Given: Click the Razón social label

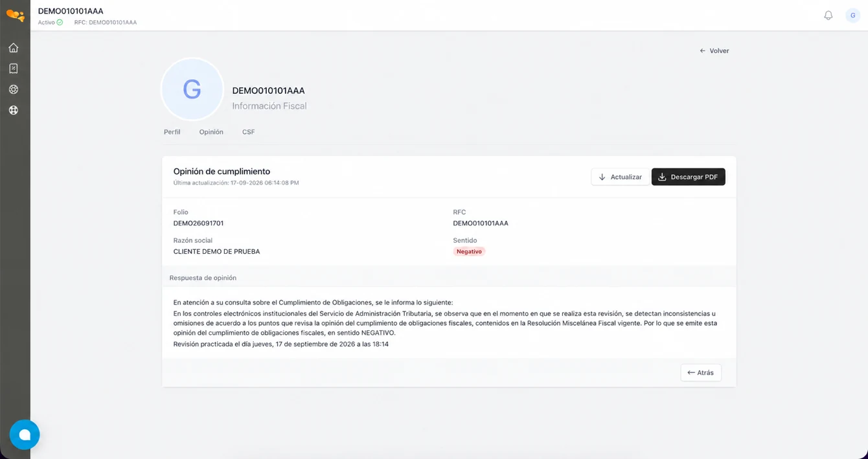Looking at the screenshot, I should click(x=192, y=240).
